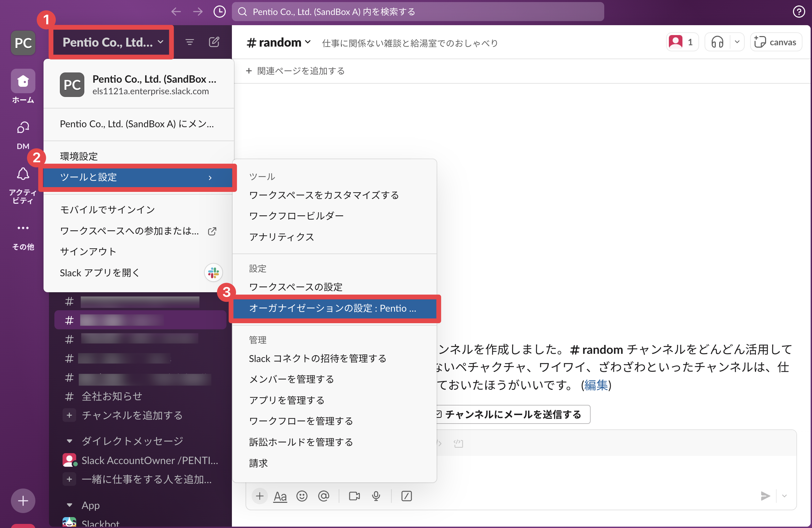Click 一緒に仕事をする人を追加
Image resolution: width=812 pixels, height=528 pixels.
pyautogui.click(x=140, y=480)
